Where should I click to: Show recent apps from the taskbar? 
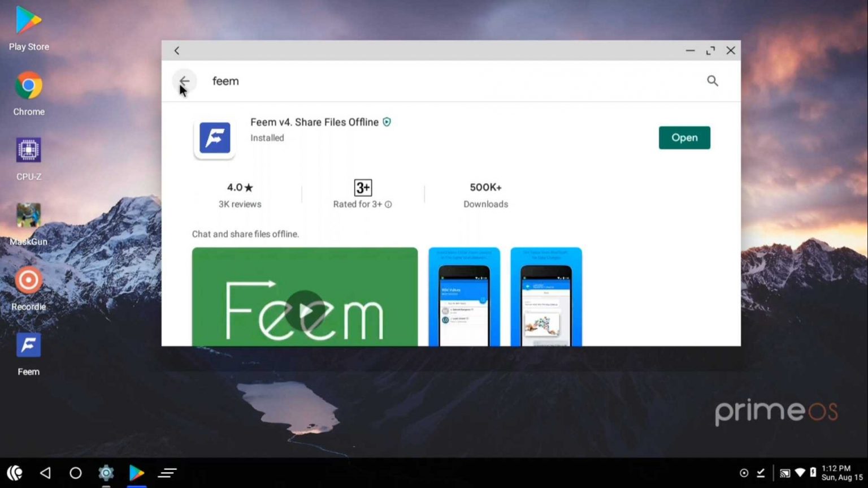(x=167, y=472)
